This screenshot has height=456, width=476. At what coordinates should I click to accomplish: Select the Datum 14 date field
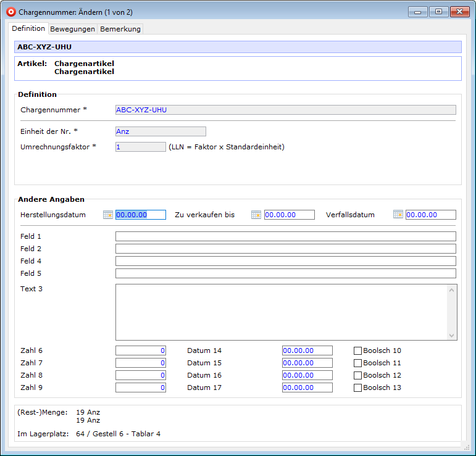(x=307, y=350)
